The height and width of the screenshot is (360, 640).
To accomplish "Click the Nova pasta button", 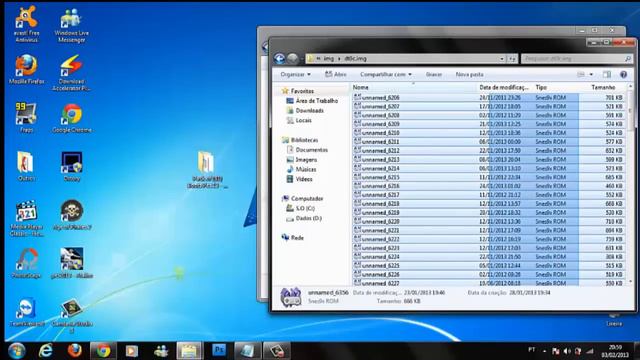I will click(x=469, y=75).
